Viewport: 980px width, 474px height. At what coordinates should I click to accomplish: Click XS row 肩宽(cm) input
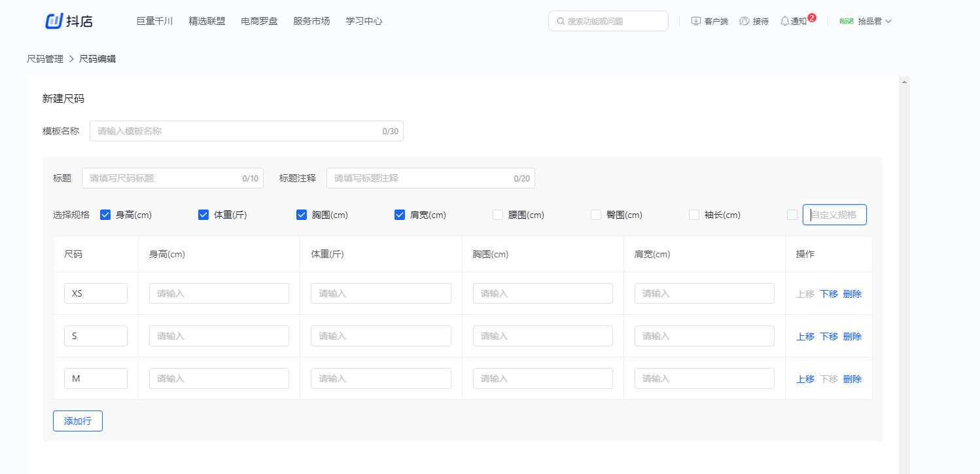click(x=705, y=293)
